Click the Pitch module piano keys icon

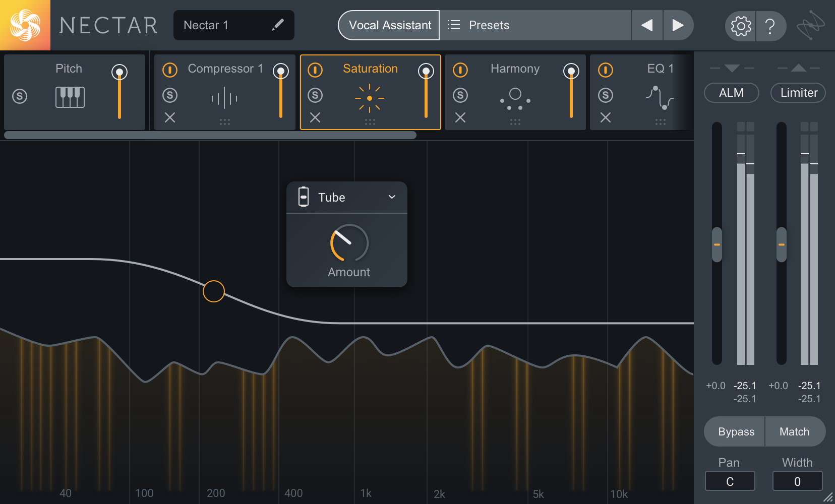pos(70,97)
